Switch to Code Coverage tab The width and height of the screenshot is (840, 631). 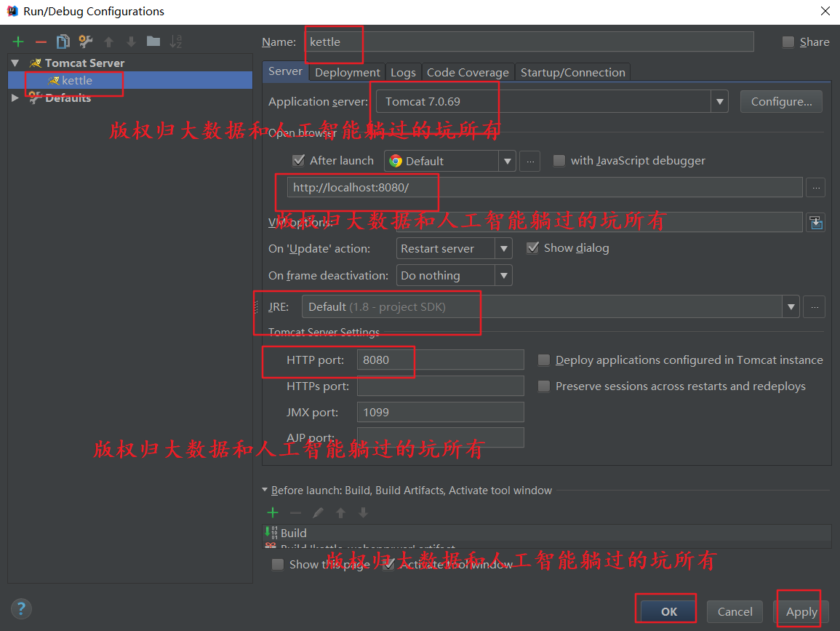point(468,72)
